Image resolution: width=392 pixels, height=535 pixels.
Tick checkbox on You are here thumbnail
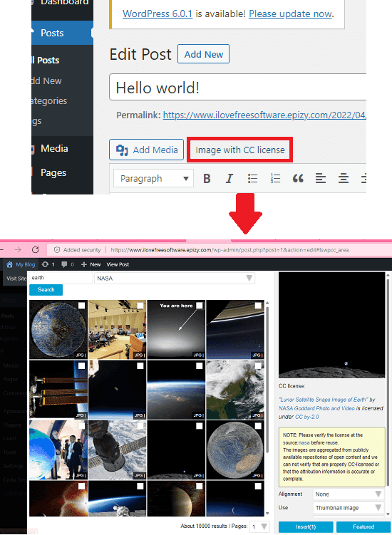(x=200, y=306)
